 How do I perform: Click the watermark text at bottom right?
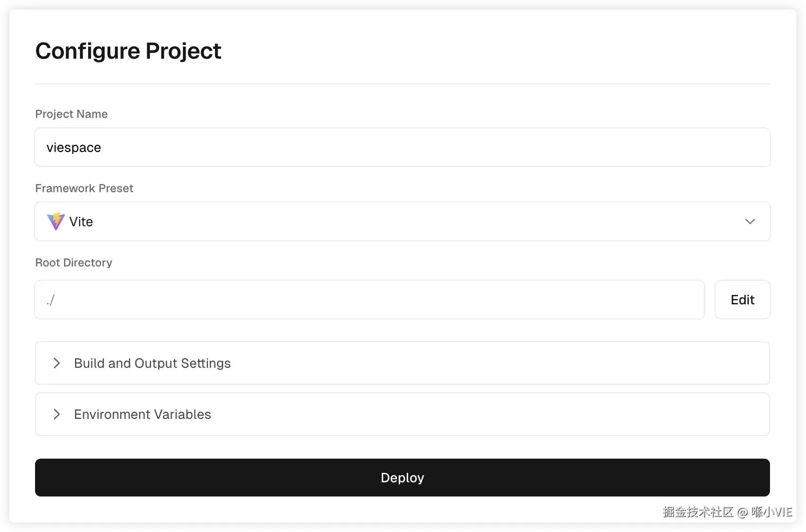(727, 512)
